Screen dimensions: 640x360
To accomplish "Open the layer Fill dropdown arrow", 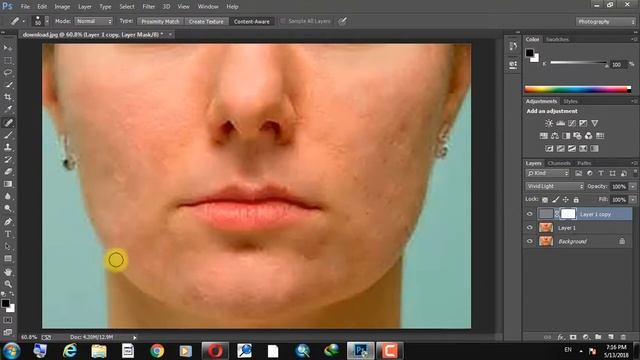I will click(x=633, y=200).
